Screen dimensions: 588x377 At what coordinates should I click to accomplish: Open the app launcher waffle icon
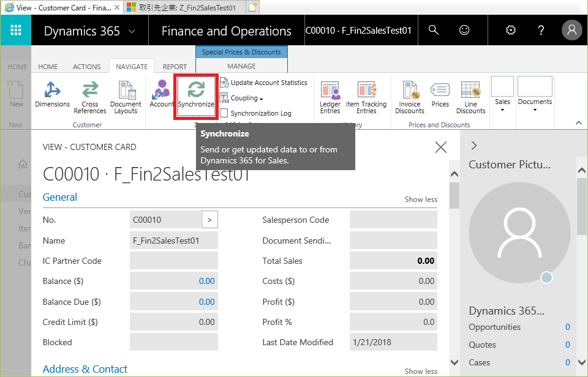click(x=16, y=30)
